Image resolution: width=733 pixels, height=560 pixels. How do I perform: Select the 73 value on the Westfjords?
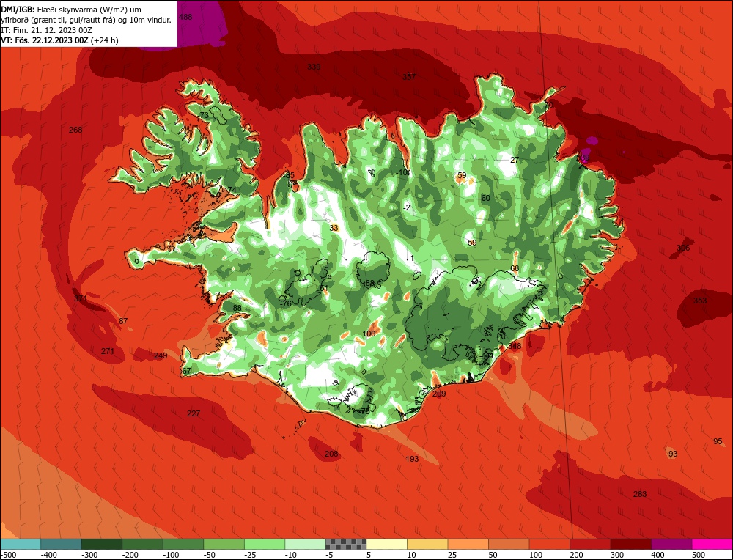coord(205,115)
